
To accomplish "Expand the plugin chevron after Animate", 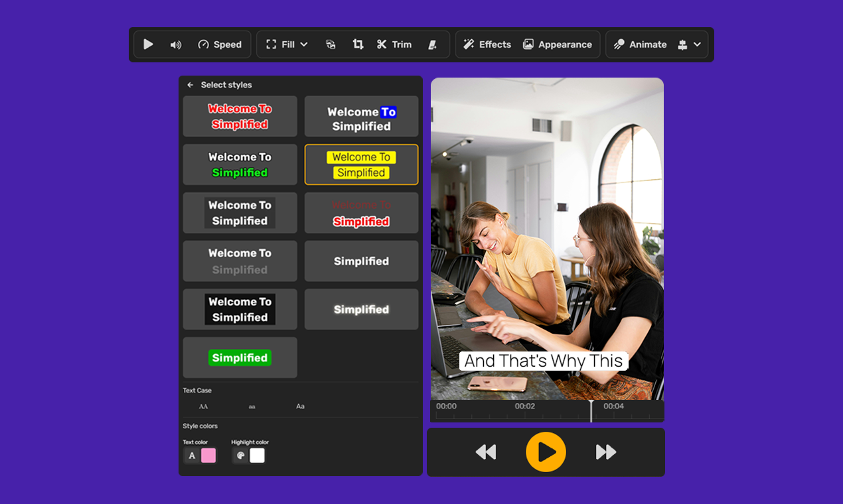I will coord(696,44).
